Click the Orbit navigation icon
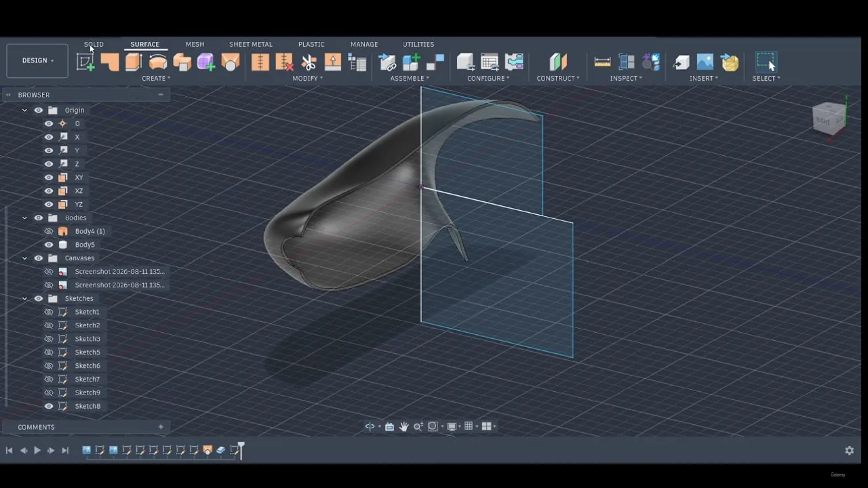 pos(370,426)
